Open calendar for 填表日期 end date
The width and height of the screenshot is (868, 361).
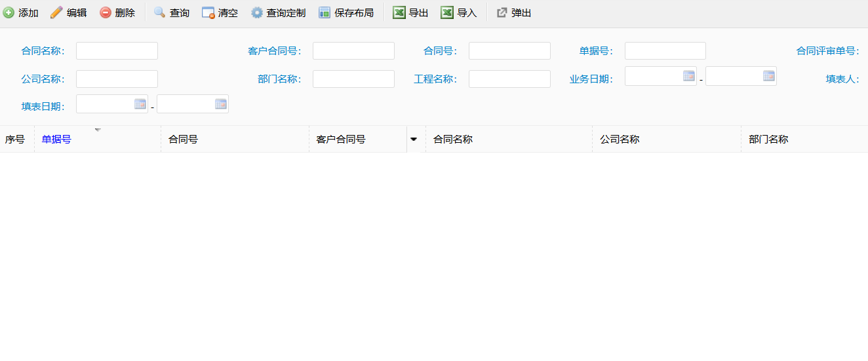(221, 104)
